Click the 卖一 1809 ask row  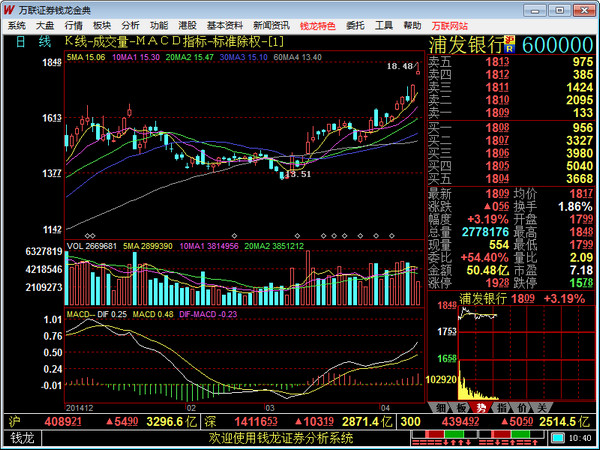click(510, 113)
